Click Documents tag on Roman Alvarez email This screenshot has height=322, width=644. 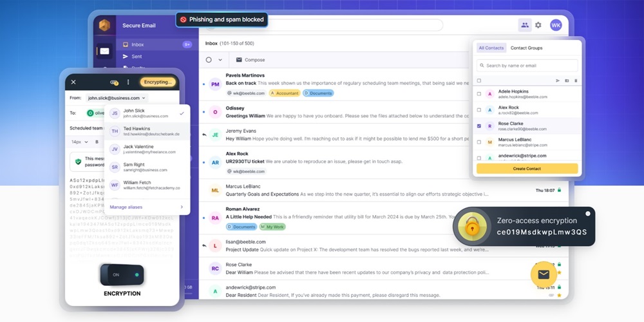coord(241,227)
